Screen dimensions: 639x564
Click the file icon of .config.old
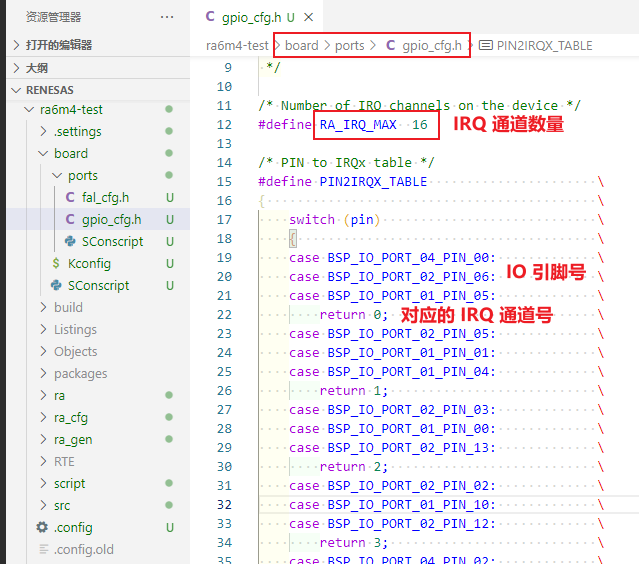click(42, 550)
